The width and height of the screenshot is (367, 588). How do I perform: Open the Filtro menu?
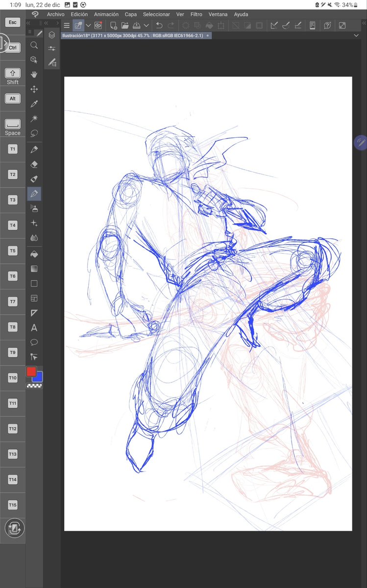[196, 14]
